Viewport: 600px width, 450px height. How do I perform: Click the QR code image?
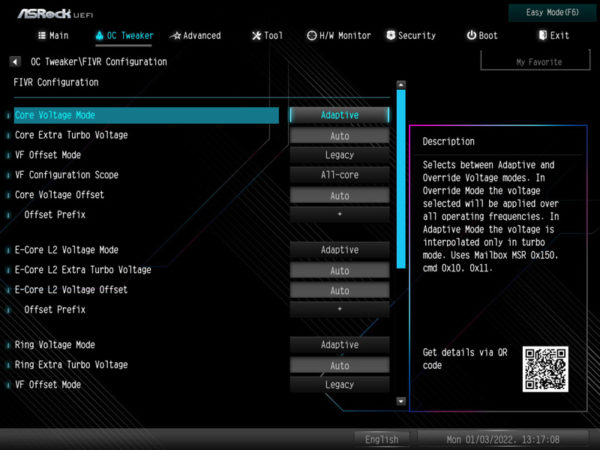tap(544, 368)
